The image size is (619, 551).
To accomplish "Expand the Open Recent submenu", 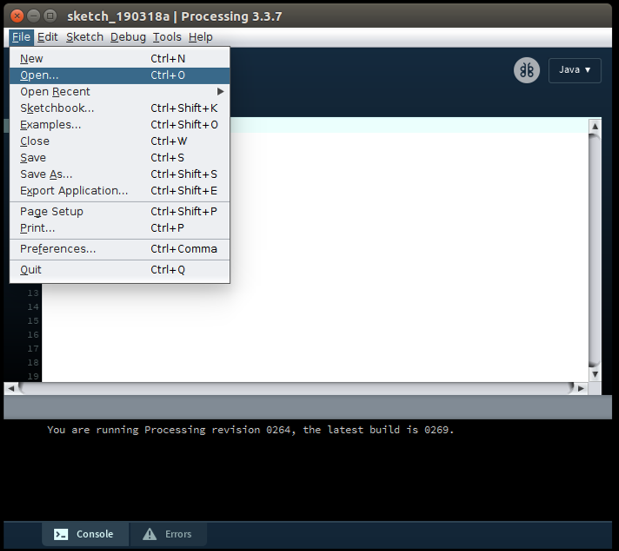I will [x=120, y=92].
